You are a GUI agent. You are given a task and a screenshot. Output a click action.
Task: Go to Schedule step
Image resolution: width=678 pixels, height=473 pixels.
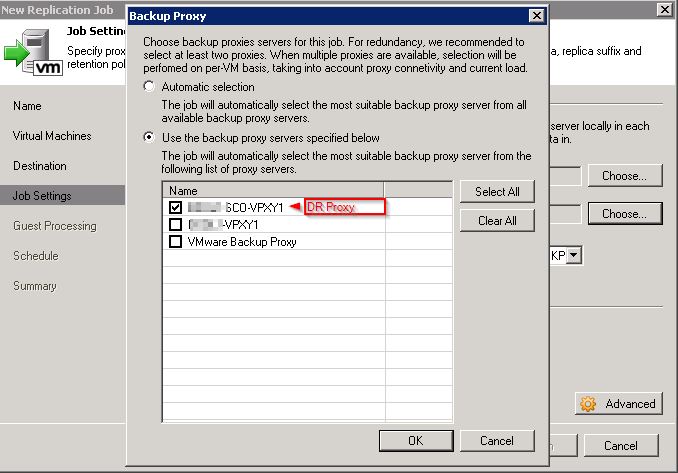pos(36,256)
